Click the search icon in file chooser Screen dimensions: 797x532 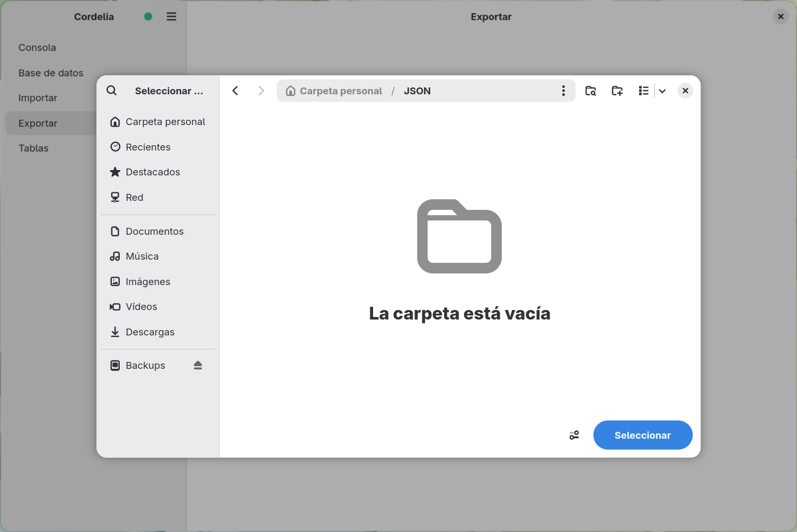(112, 91)
